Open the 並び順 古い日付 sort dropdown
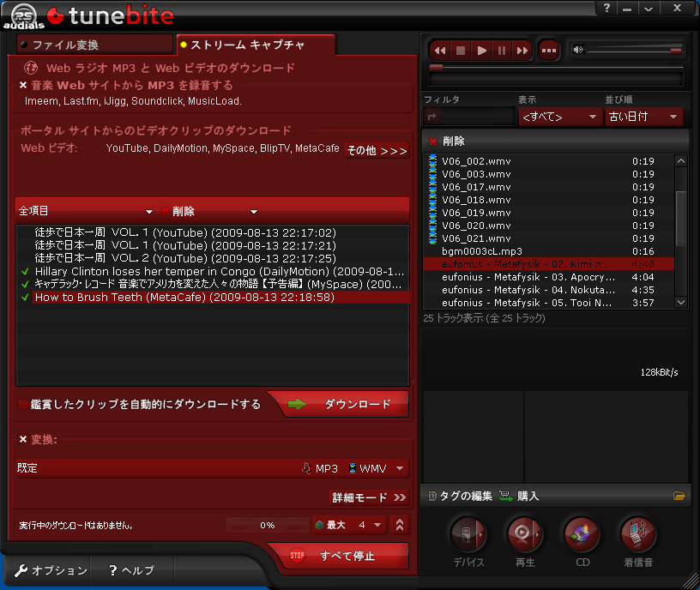 pos(644,117)
